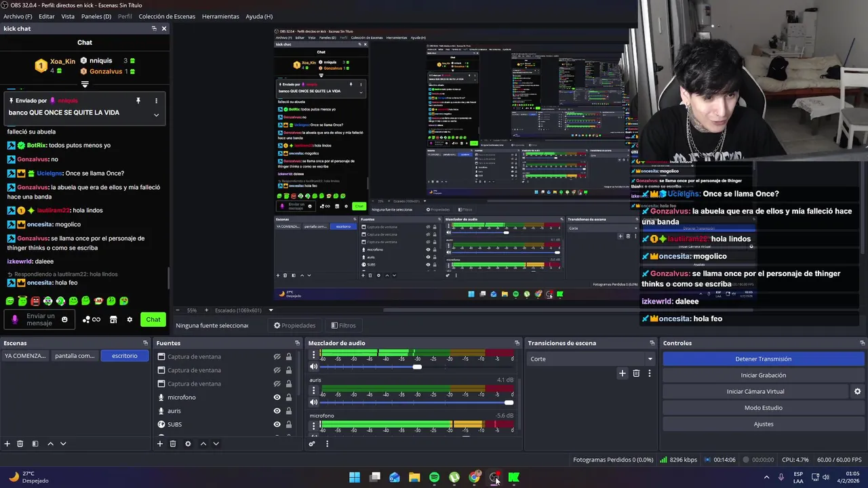Open Herramientas menu
This screenshot has height=488, width=868.
[220, 16]
